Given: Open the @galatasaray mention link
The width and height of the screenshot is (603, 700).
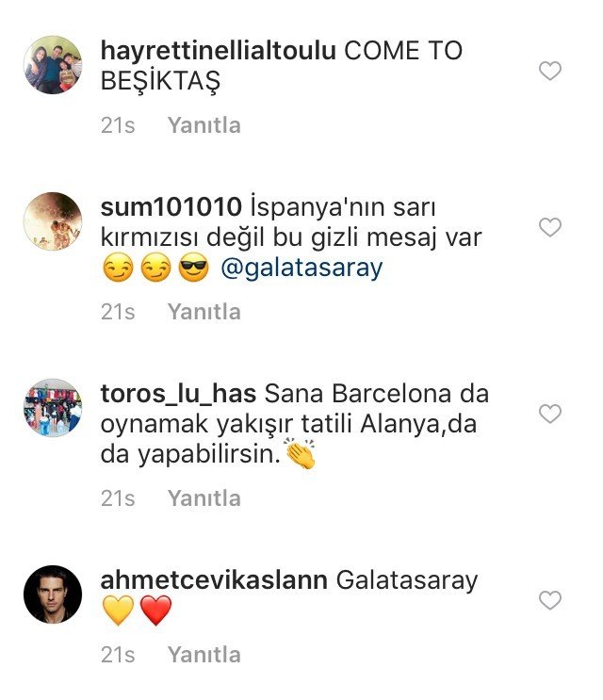Looking at the screenshot, I should pos(301,268).
